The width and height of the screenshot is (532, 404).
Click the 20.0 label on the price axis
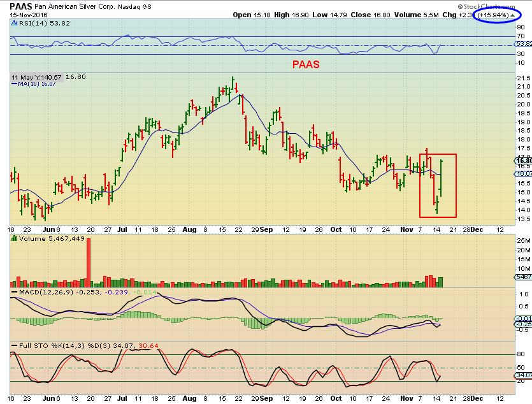click(524, 105)
